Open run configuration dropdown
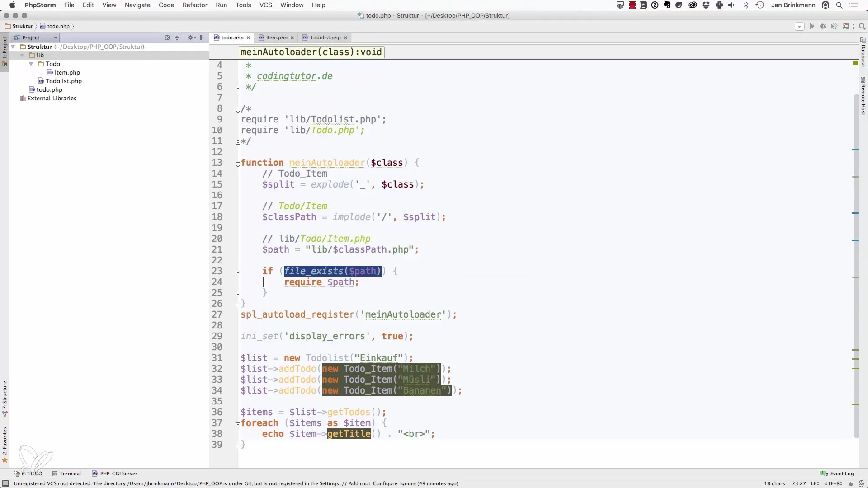 tap(799, 27)
